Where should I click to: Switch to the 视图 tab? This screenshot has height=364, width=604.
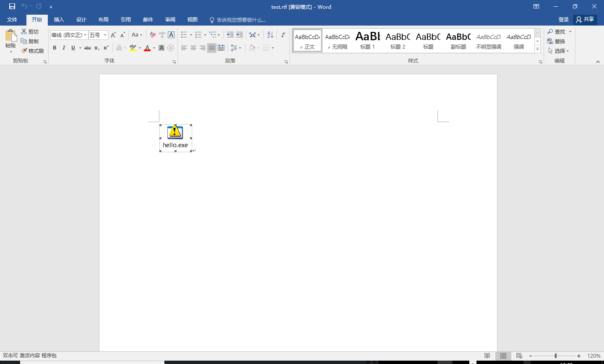(x=193, y=20)
